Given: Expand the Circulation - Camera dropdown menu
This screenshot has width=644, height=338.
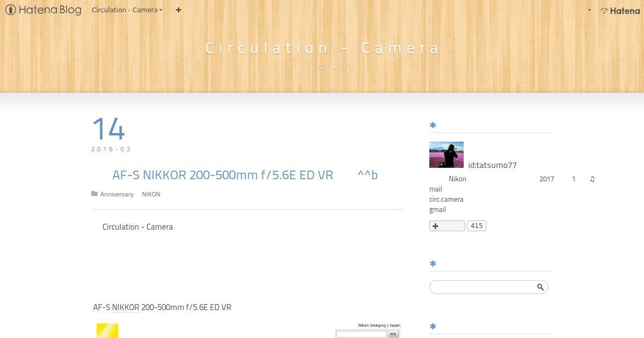Looking at the screenshot, I should [x=127, y=10].
